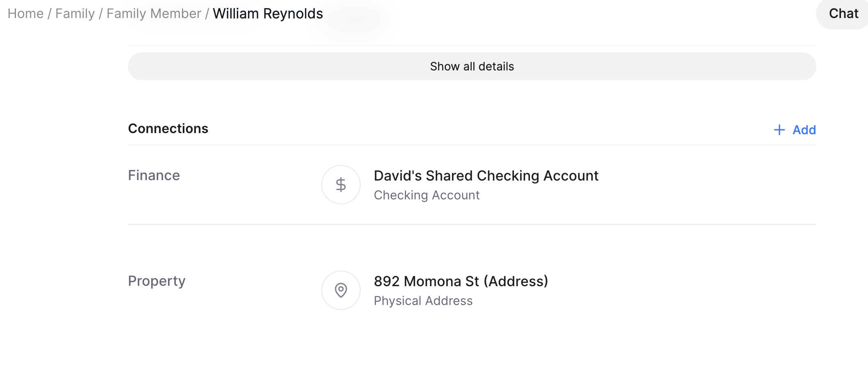Click the Physical Address subtitle
Viewport: 868px width, 366px height.
[423, 301]
